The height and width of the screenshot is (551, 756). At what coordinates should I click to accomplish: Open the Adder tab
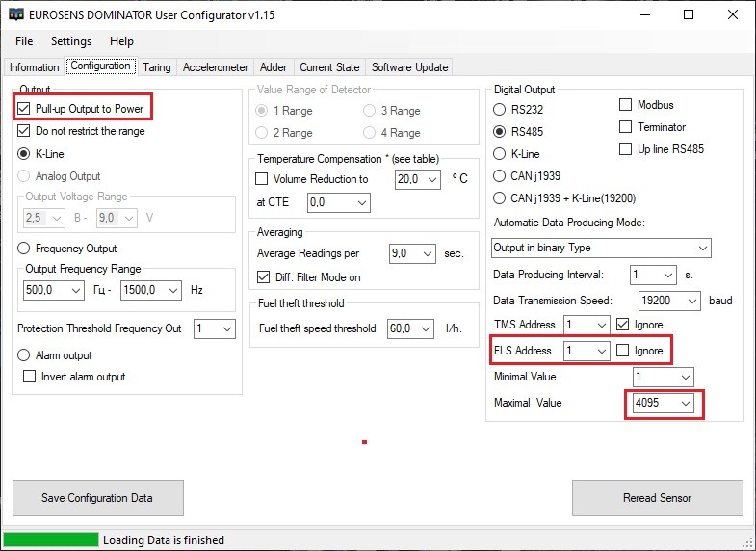click(274, 67)
